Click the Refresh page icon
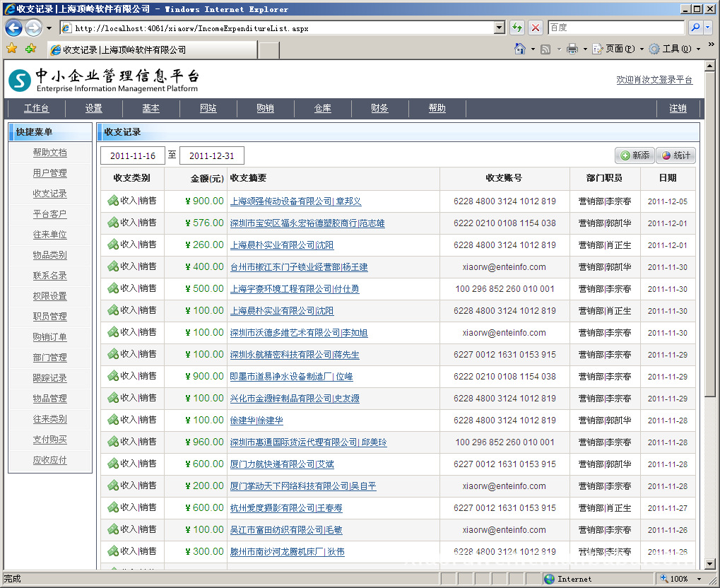Viewport: 720px width, 588px height. coord(517,28)
